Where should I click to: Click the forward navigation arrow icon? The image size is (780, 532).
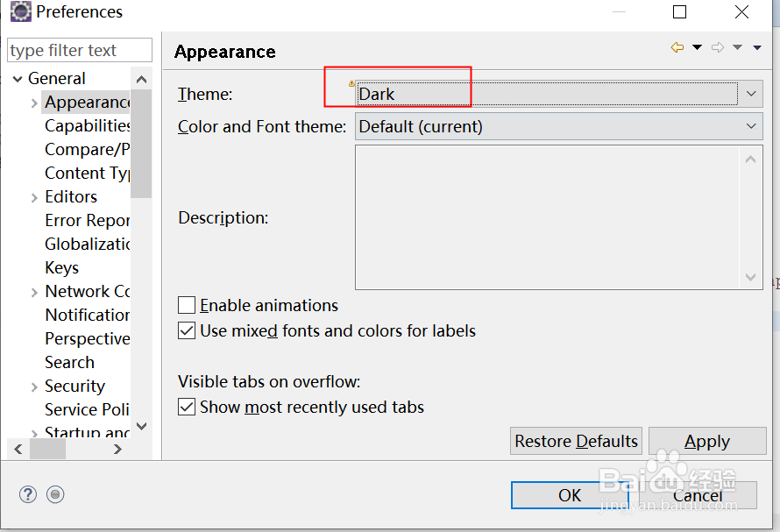click(718, 48)
